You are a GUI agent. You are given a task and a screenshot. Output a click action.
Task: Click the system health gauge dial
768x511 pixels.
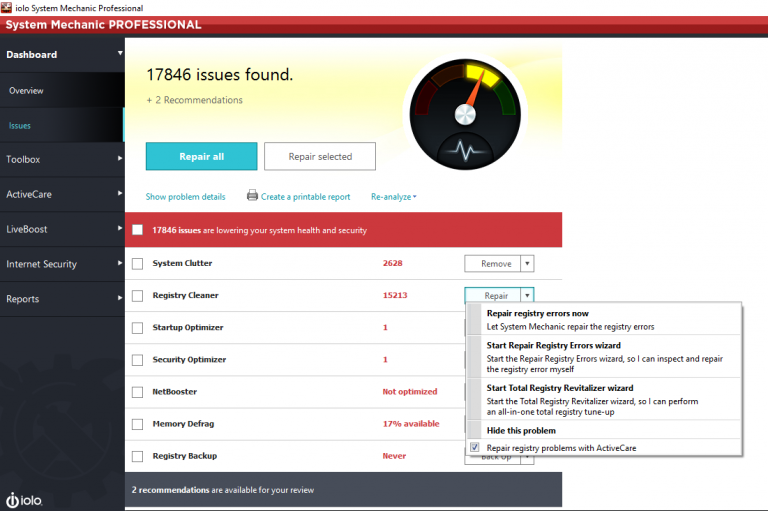click(x=465, y=114)
